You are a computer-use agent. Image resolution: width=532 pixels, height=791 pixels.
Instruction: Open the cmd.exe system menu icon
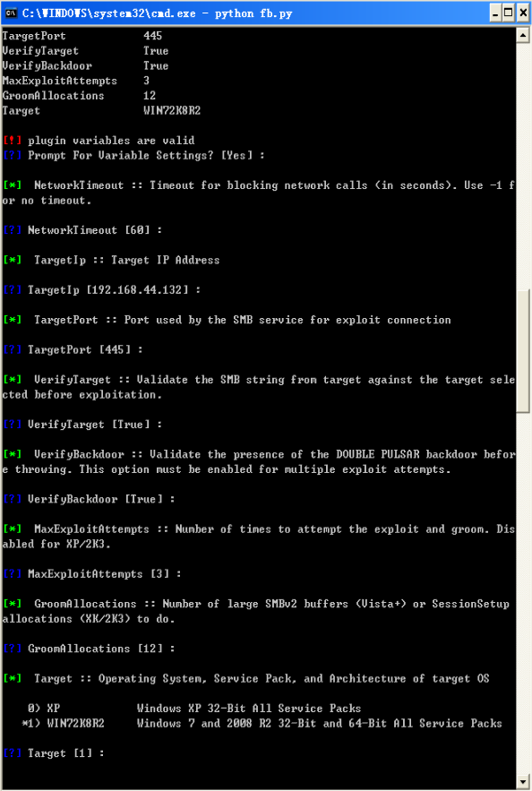[x=11, y=13]
